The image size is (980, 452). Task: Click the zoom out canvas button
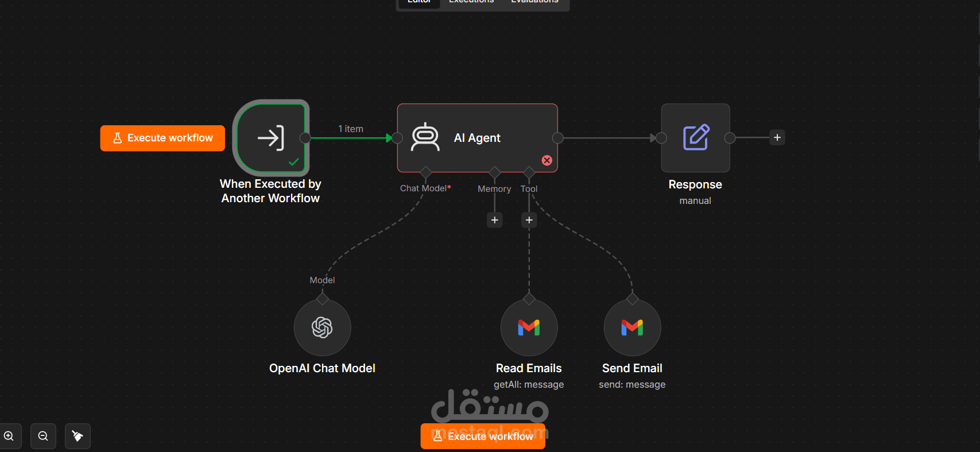click(x=43, y=436)
